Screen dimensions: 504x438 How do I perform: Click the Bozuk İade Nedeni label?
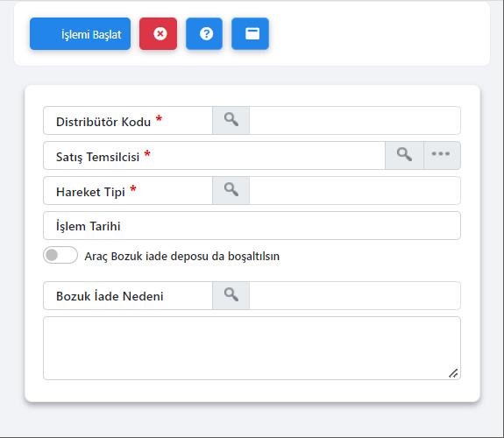pyautogui.click(x=110, y=296)
